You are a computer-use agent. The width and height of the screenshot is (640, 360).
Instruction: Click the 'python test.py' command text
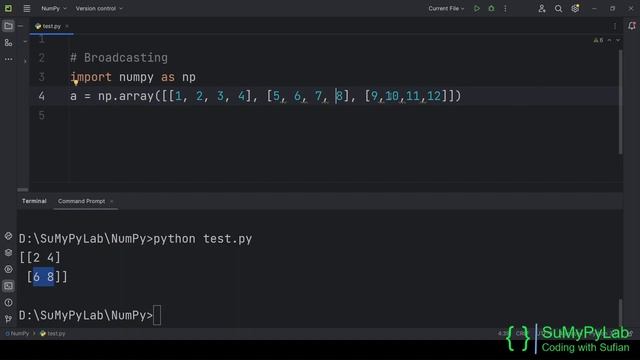pos(203,239)
